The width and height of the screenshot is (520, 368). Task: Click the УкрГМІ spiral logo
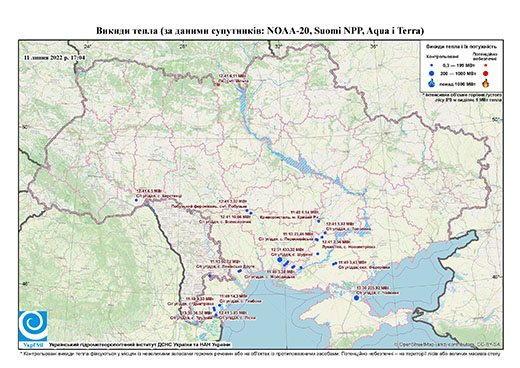(33, 326)
